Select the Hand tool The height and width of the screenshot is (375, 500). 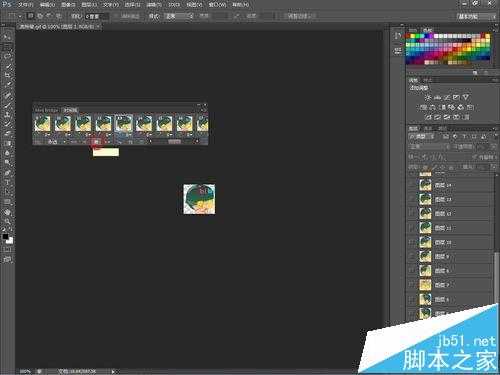(7, 212)
